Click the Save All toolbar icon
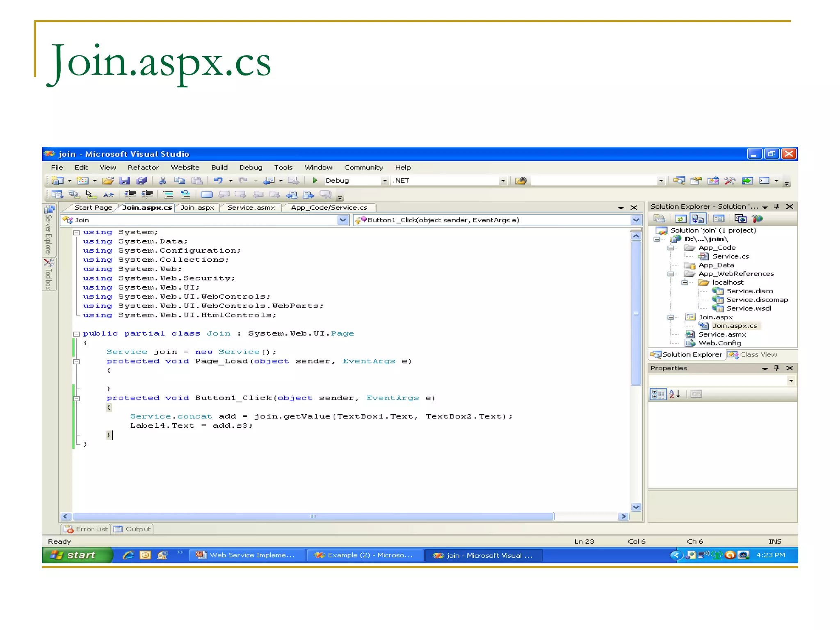This screenshot has height=630, width=840. click(142, 180)
